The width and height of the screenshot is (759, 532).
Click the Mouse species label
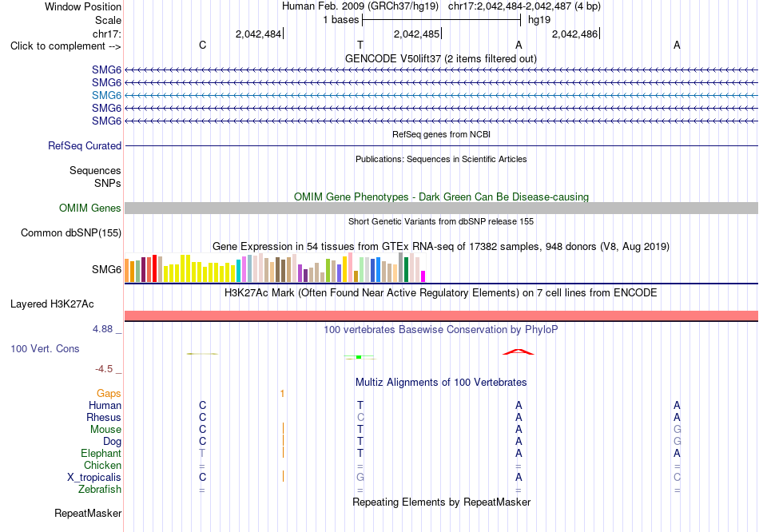(105, 430)
